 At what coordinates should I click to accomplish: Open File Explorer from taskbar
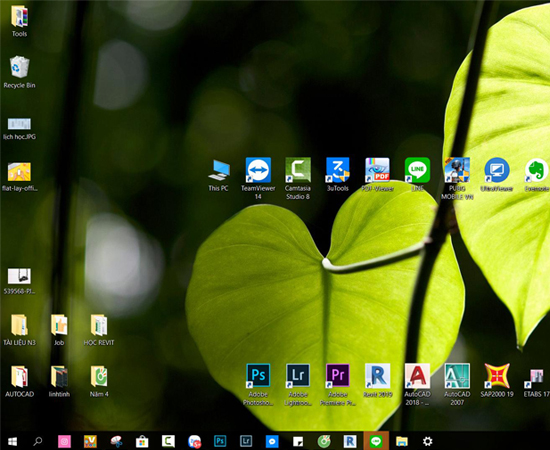click(x=402, y=441)
